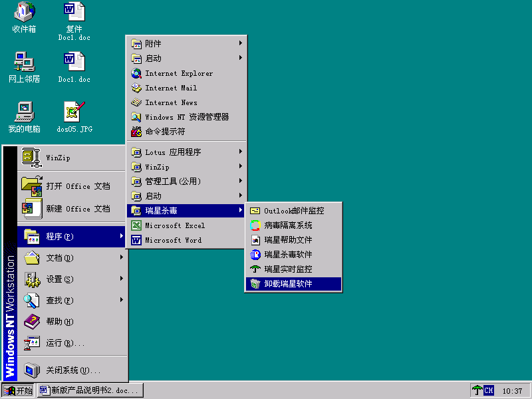Open 病毒隔离系统 quarantine entry
This screenshot has width=532, height=399.
click(x=293, y=225)
